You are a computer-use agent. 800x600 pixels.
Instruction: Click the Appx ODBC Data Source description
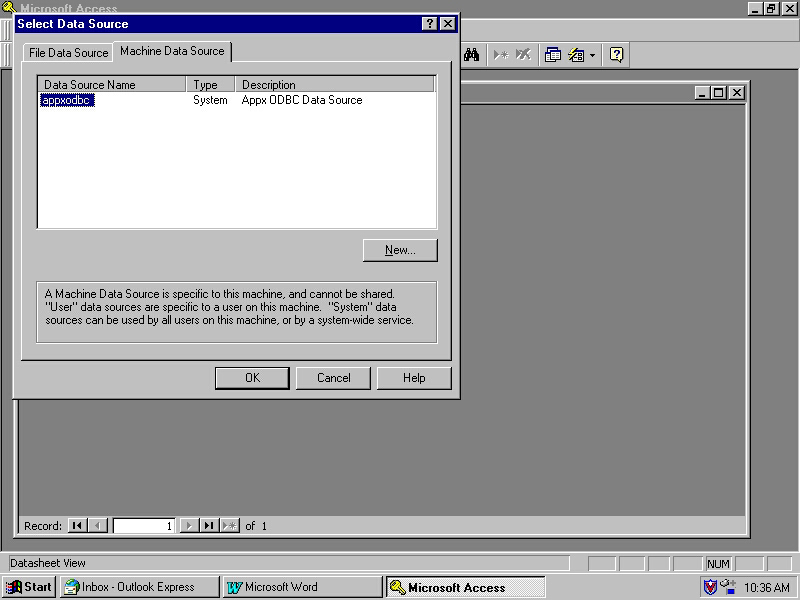coord(302,100)
